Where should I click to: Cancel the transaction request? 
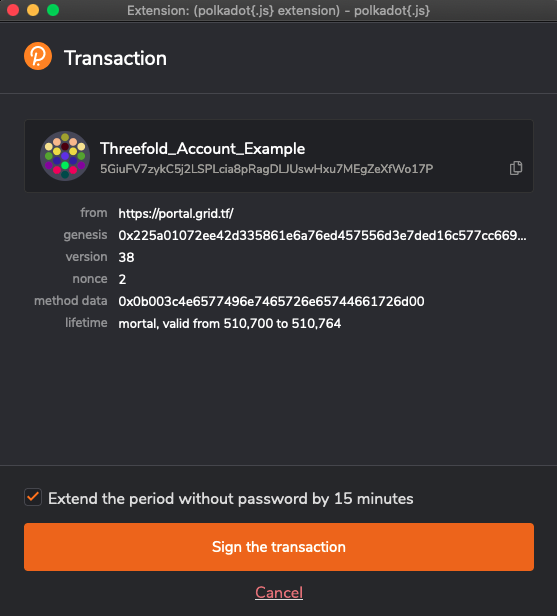[x=279, y=592]
